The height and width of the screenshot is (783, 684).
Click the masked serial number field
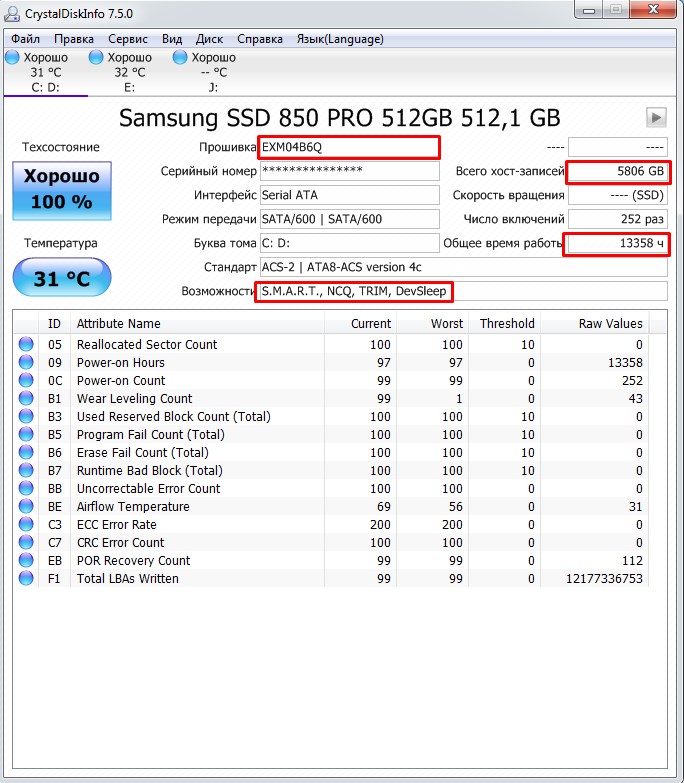349,171
